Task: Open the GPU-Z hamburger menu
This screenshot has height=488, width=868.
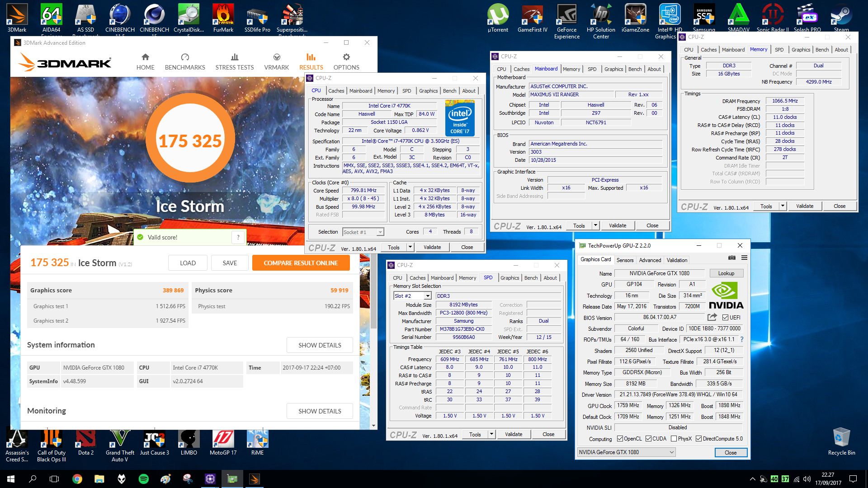Action: pyautogui.click(x=744, y=258)
